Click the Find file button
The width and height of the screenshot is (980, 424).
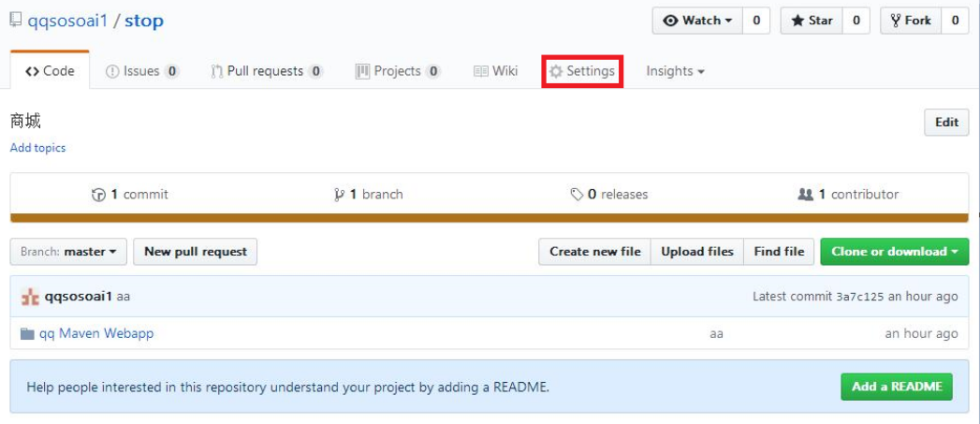779,252
